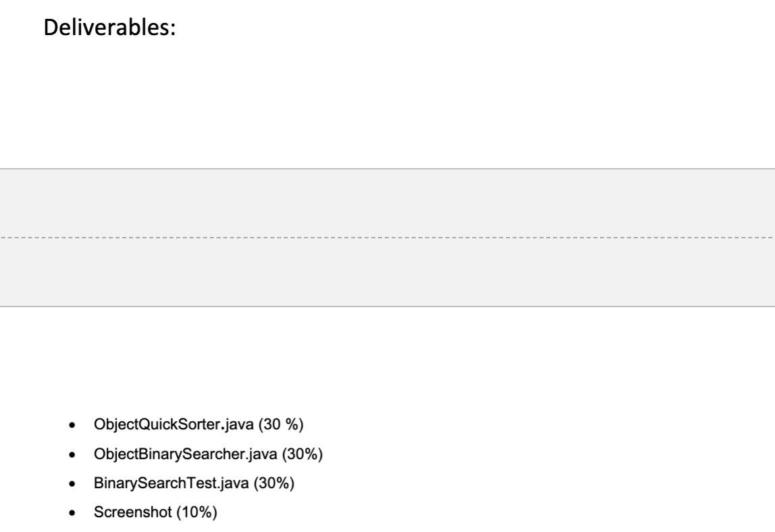
Task: Click the Deliverables: heading text
Action: click(110, 27)
